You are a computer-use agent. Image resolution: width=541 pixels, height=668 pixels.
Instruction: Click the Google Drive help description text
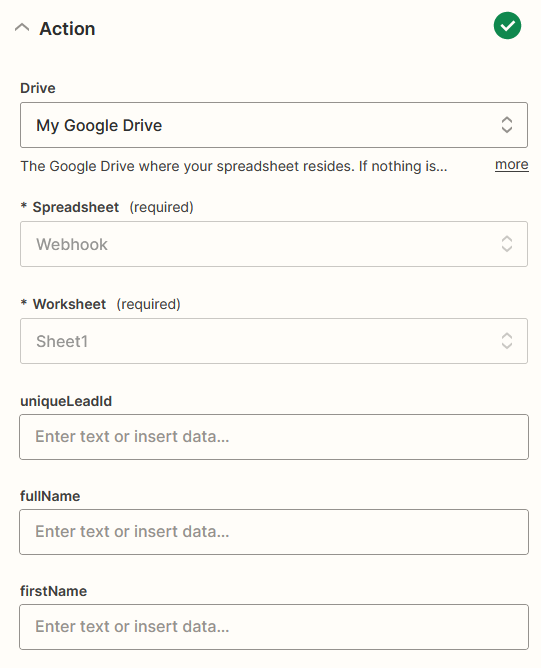click(x=234, y=166)
